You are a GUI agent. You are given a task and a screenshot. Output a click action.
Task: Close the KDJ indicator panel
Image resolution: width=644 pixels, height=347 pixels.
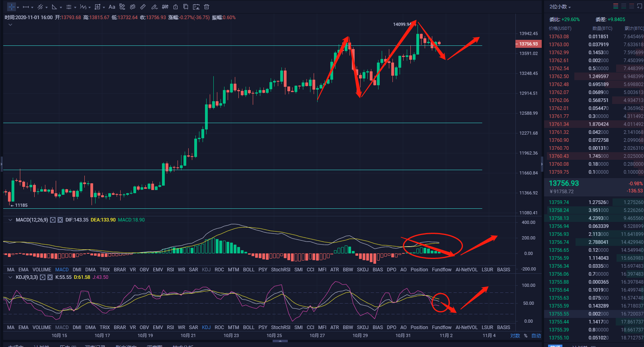50,277
